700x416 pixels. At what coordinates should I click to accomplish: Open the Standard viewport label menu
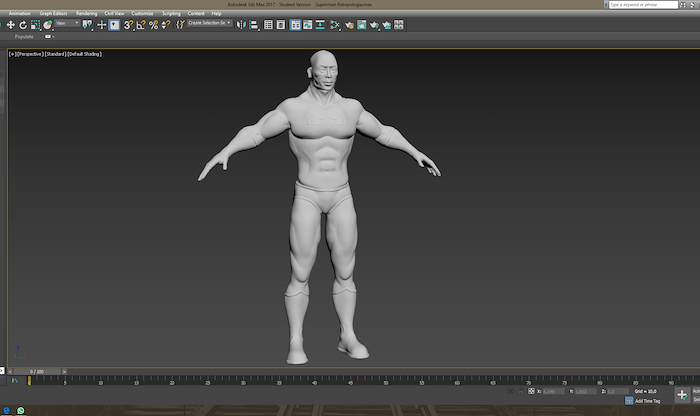[55, 54]
